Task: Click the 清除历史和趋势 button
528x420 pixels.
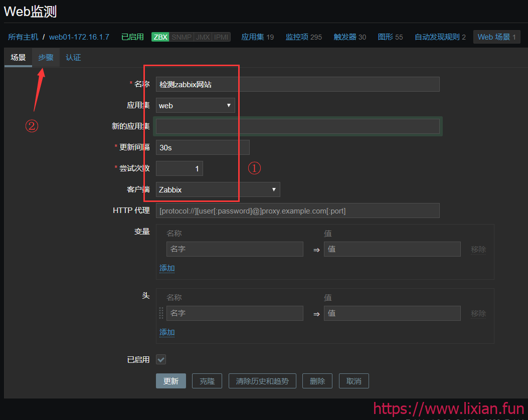Action: (262, 381)
